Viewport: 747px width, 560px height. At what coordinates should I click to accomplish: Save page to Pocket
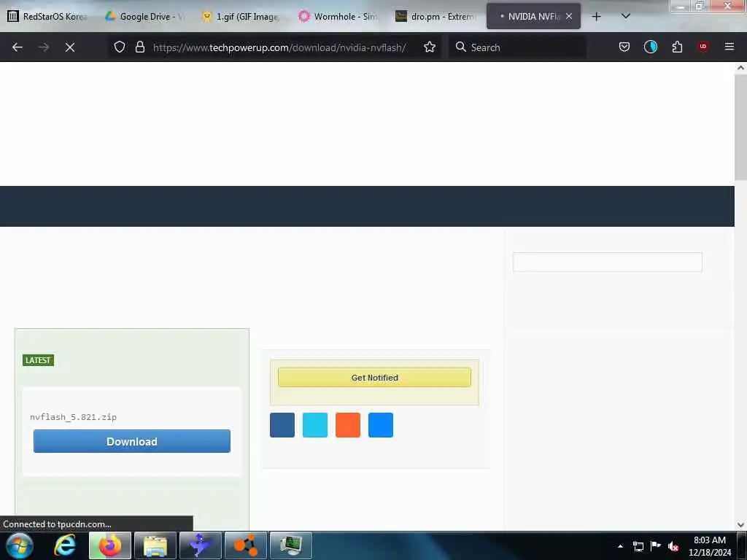coord(624,47)
